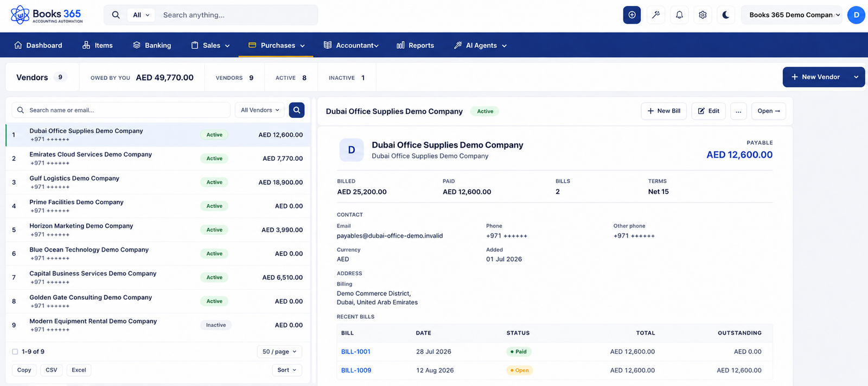
Task: Click the Books 365 logo
Action: pos(47,15)
